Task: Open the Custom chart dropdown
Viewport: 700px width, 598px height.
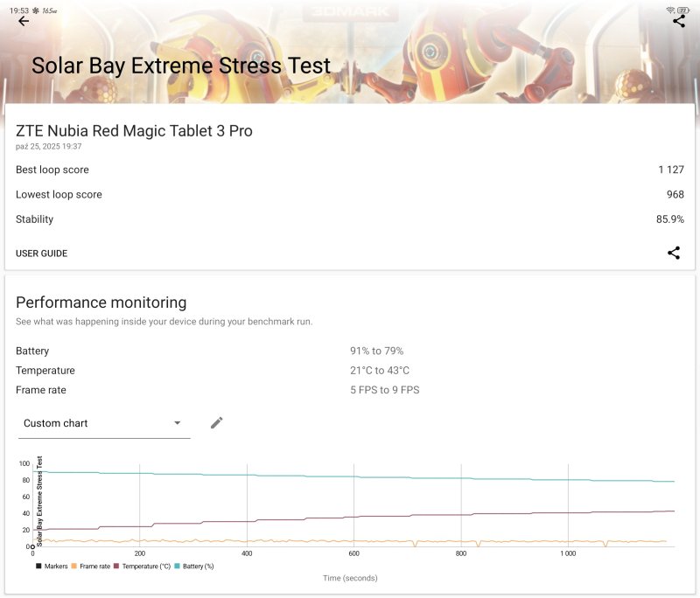Action: point(103,423)
